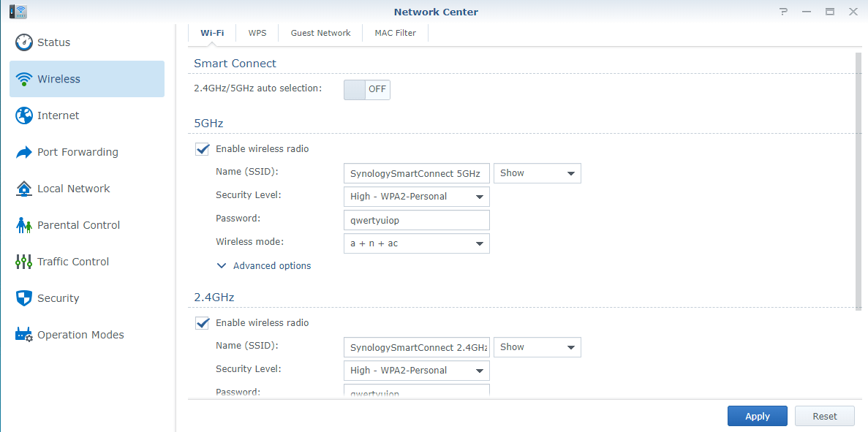
Task: Click the Reset button
Action: pyautogui.click(x=824, y=416)
